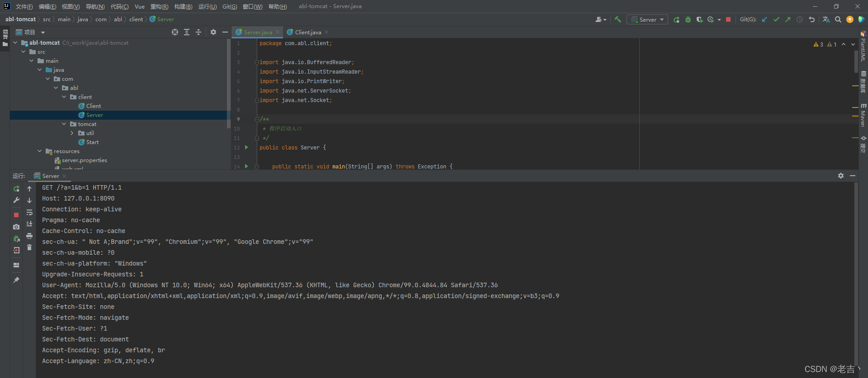Build the project with the hammer icon
Image resolution: width=868 pixels, height=378 pixels.
pyautogui.click(x=618, y=19)
